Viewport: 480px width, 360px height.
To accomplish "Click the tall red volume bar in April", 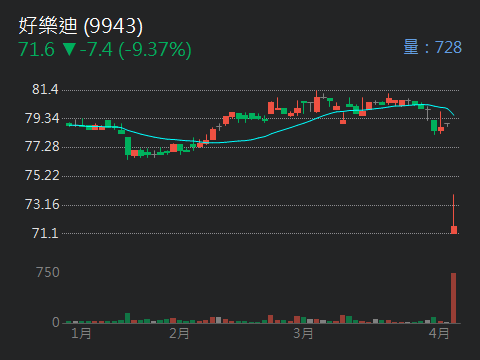I will coord(453,298).
